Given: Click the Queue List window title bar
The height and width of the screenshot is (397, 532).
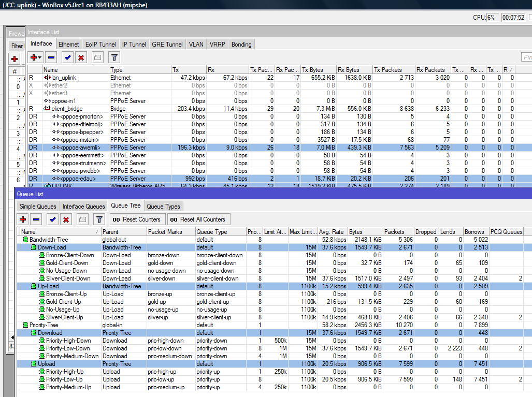Looking at the screenshot, I should pos(274,194).
